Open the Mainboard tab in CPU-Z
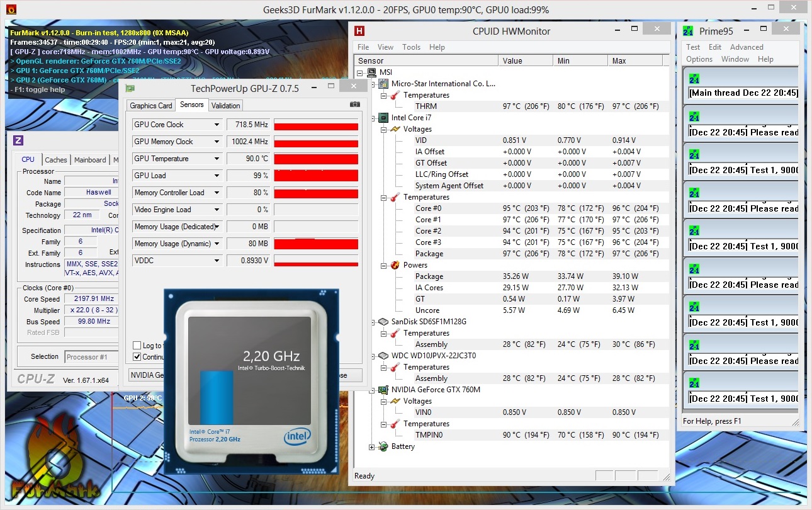This screenshot has height=510, width=812. coord(90,160)
